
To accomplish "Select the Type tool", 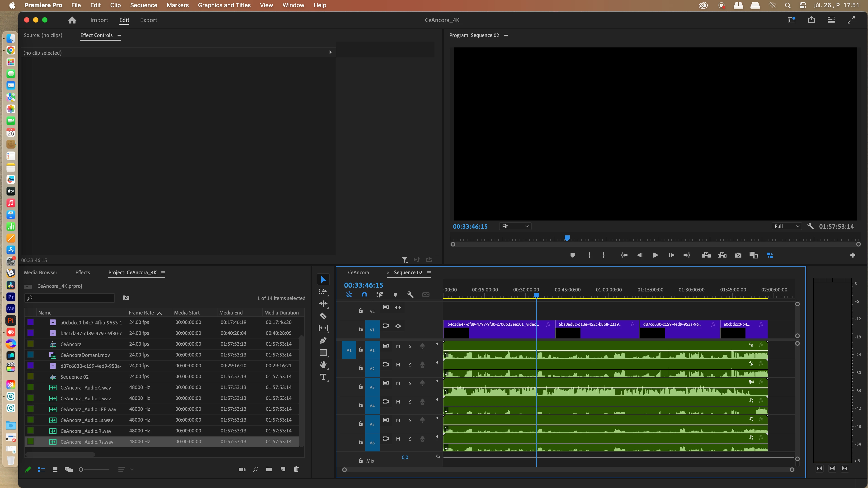I will (x=323, y=377).
